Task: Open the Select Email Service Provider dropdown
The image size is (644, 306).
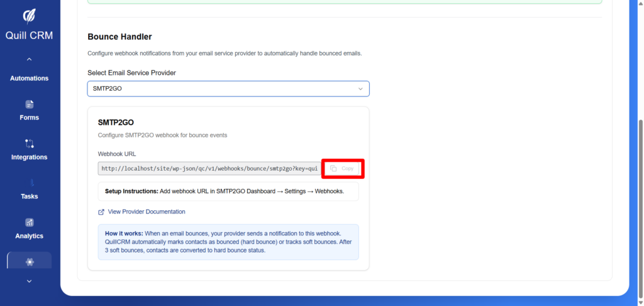Action: tap(228, 89)
